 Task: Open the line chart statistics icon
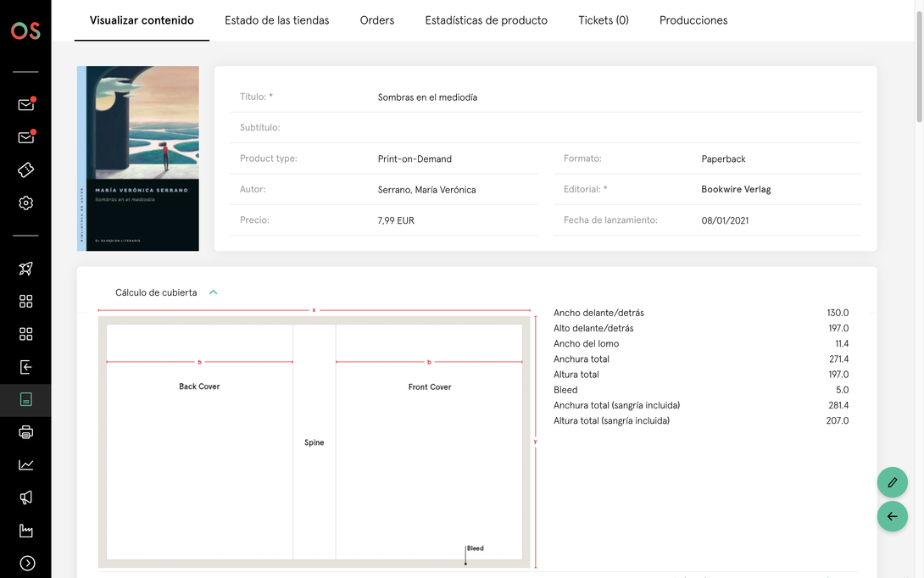(x=25, y=464)
